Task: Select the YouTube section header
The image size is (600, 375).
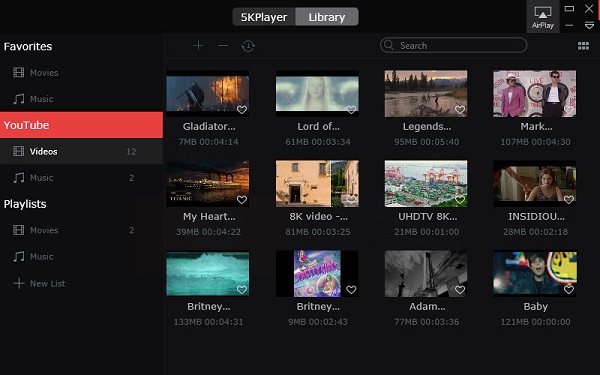Action: 81,125
